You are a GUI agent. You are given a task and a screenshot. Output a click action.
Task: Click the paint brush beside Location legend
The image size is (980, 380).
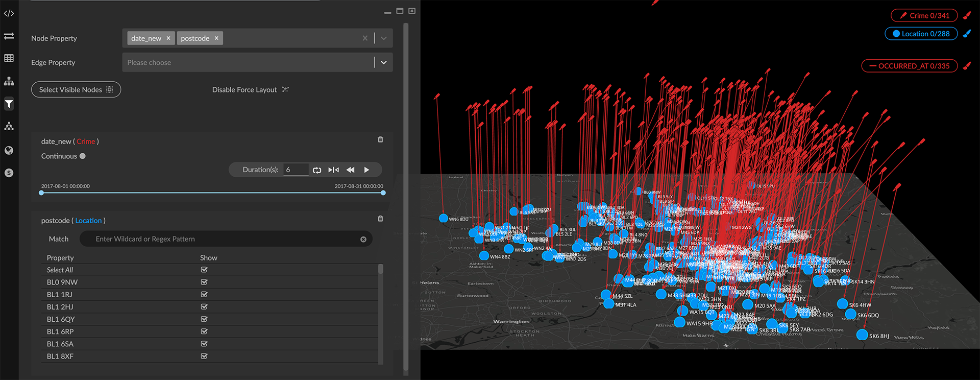(967, 34)
